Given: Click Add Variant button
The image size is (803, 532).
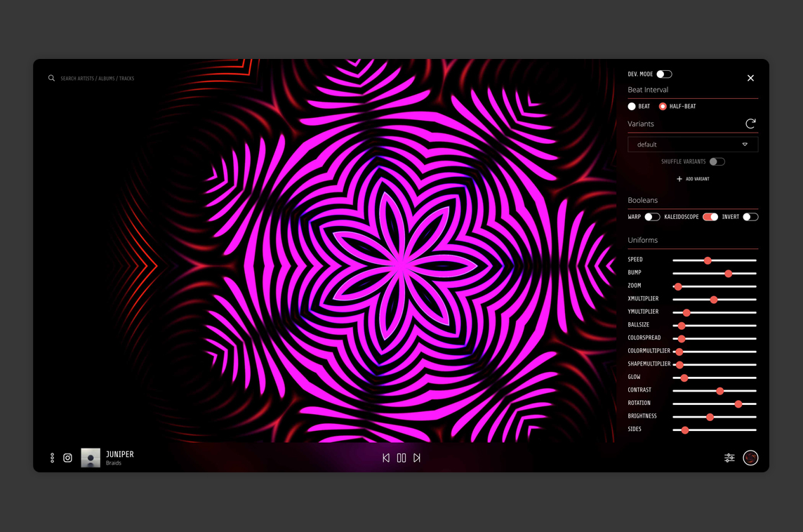Looking at the screenshot, I should click(693, 179).
